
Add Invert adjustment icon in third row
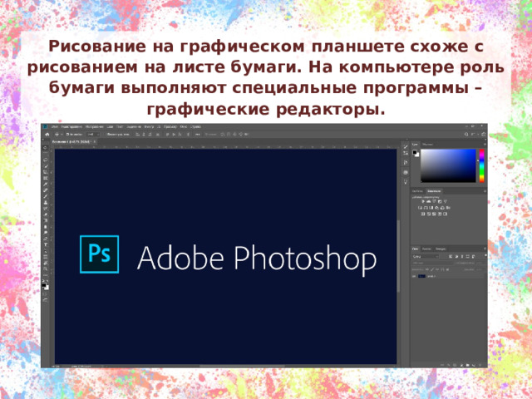[x=423, y=214]
